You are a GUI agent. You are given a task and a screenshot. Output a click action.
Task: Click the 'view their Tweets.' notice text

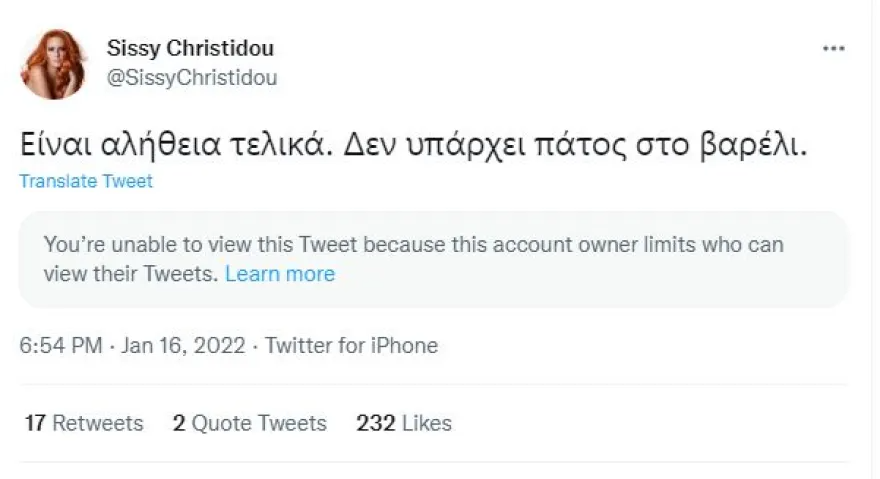pyautogui.click(x=130, y=274)
